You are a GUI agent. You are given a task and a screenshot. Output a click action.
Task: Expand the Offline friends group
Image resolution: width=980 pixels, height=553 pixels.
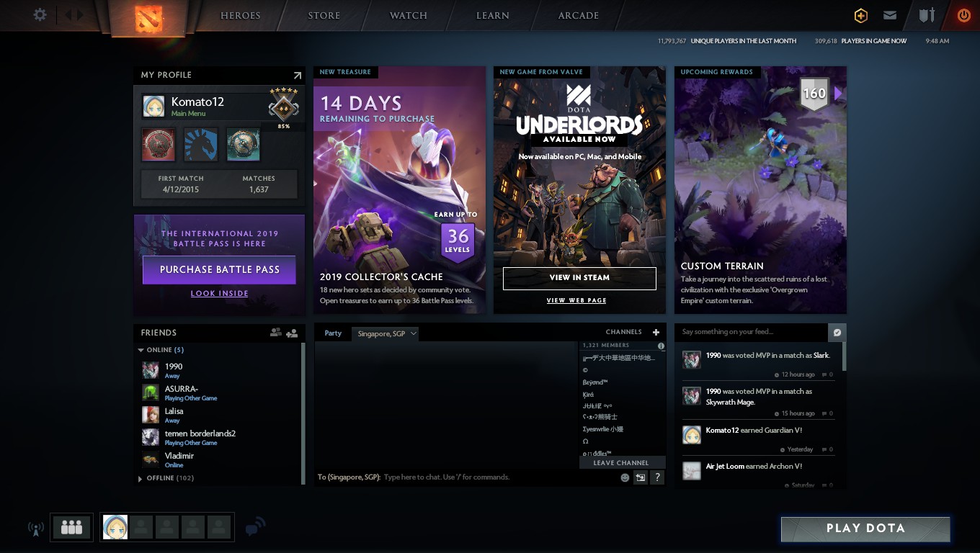point(141,478)
